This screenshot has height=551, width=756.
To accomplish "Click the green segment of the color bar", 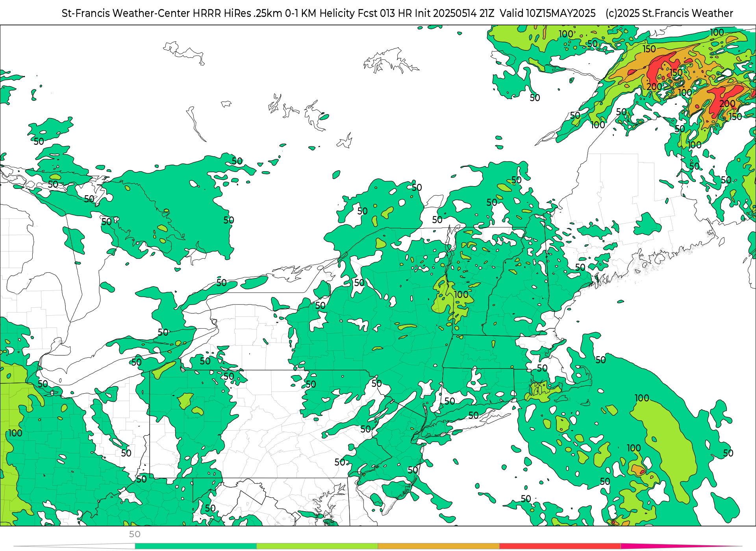I will tap(196, 546).
